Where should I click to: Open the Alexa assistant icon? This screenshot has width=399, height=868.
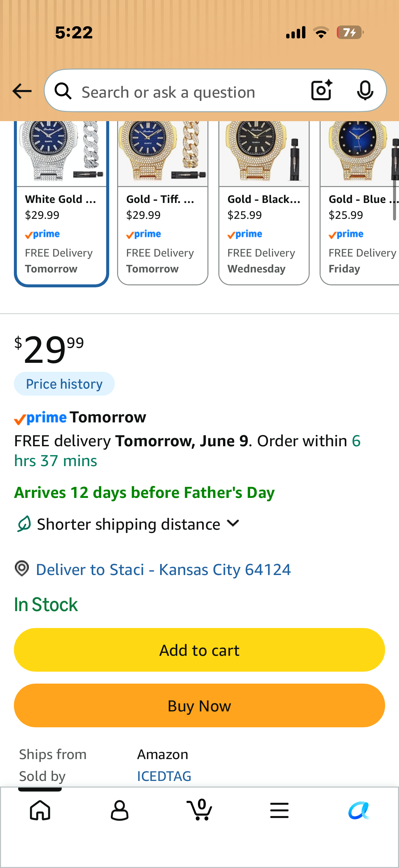coord(359,810)
